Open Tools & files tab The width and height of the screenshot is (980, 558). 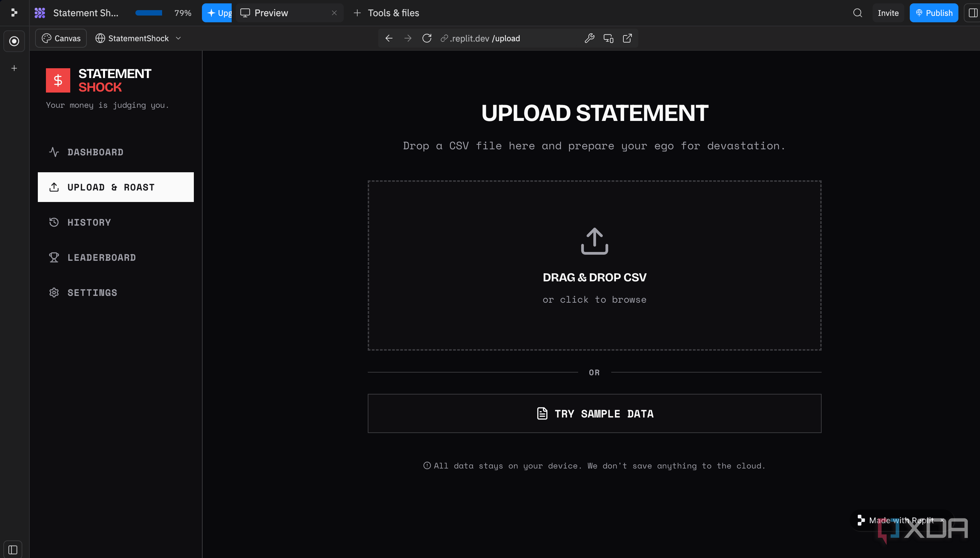[386, 13]
